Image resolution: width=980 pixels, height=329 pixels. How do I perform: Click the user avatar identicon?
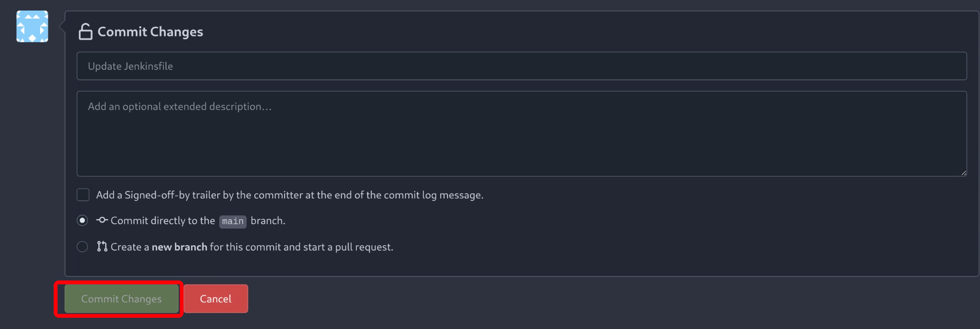(32, 26)
